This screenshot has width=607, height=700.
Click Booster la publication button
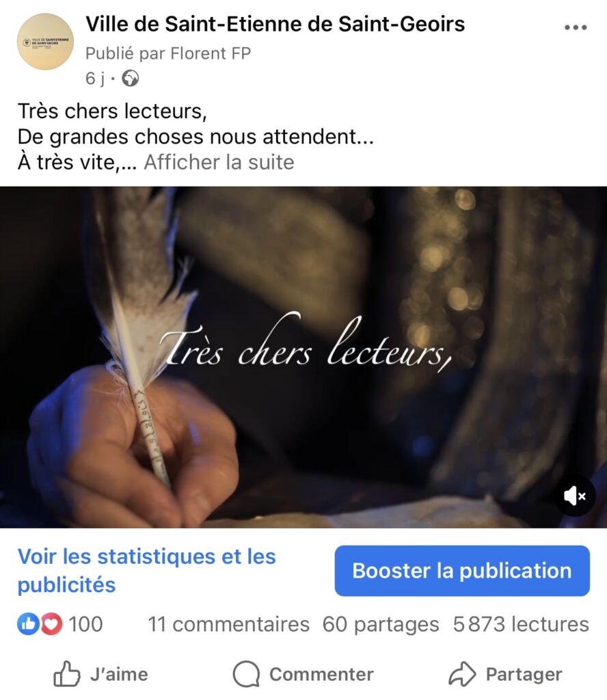462,571
